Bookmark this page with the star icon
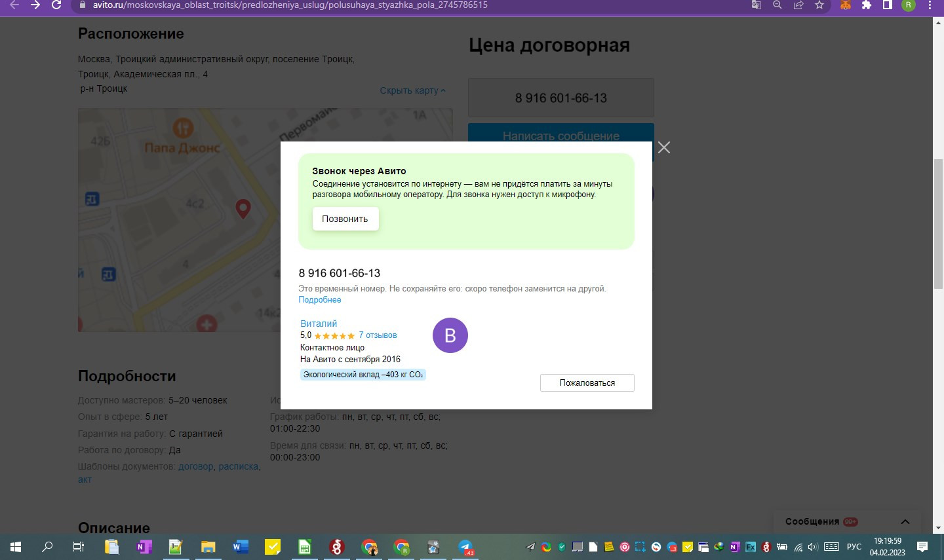 click(x=819, y=5)
